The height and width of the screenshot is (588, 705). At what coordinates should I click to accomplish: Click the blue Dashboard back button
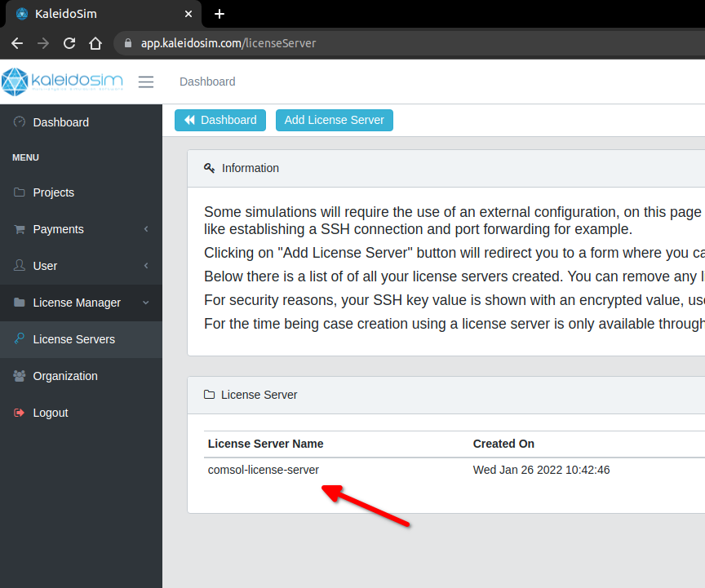point(220,121)
